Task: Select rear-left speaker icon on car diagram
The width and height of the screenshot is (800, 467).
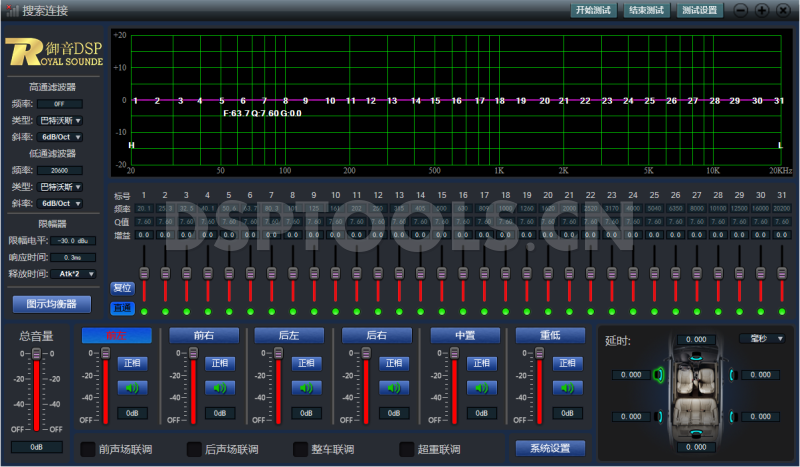Action: point(659,416)
